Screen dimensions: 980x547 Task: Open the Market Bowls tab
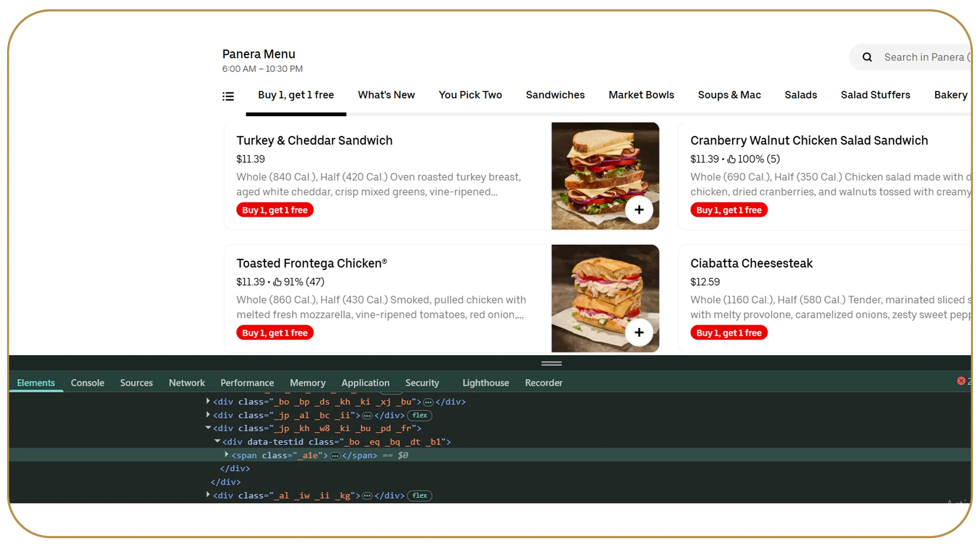click(641, 95)
